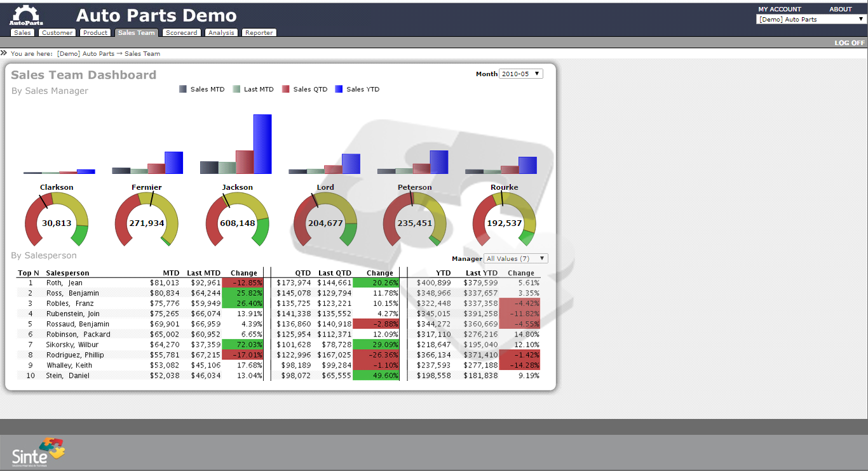Viewport: 868px width, 471px height.
Task: Click the Salesperson column header
Action: coord(68,273)
